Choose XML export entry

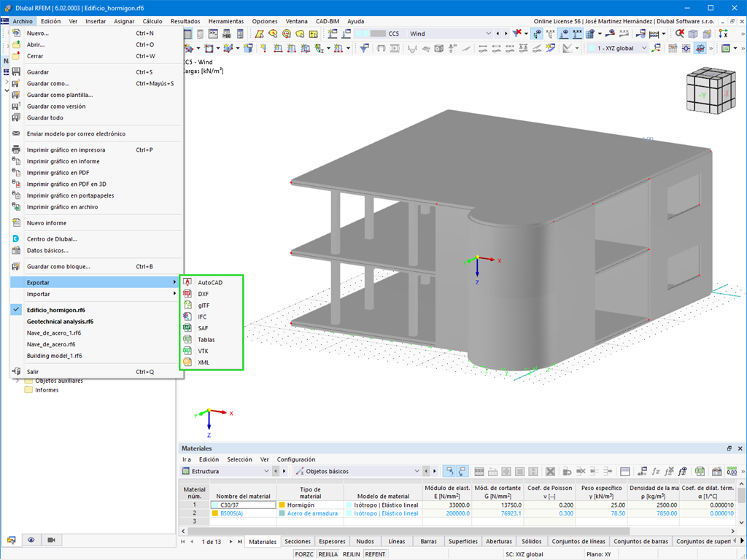tap(204, 362)
